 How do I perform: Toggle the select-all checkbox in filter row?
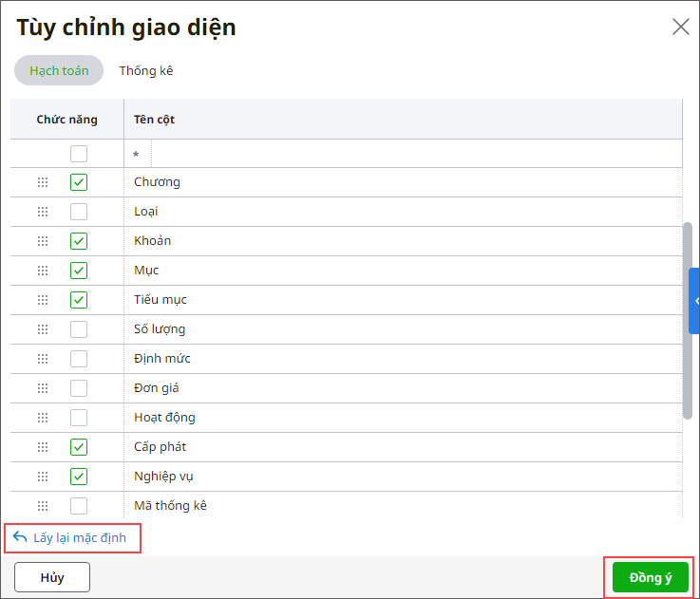coord(79,154)
